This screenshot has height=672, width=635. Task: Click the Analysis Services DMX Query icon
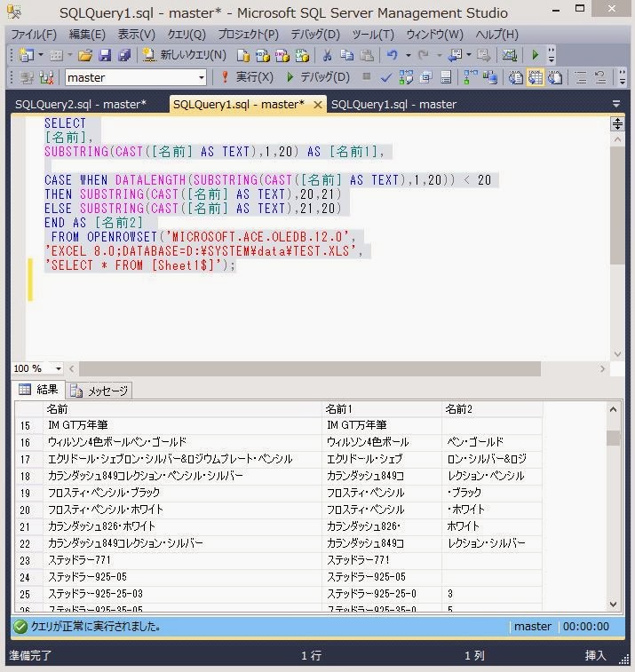[x=282, y=55]
